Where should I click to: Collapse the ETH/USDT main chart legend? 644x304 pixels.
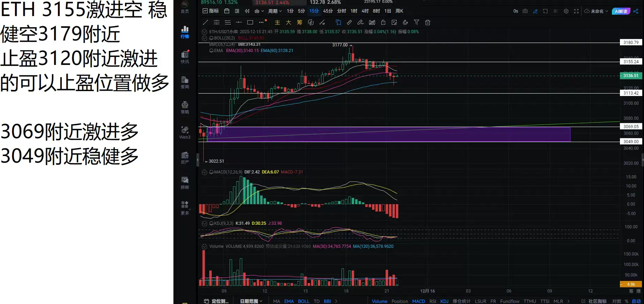(204, 32)
